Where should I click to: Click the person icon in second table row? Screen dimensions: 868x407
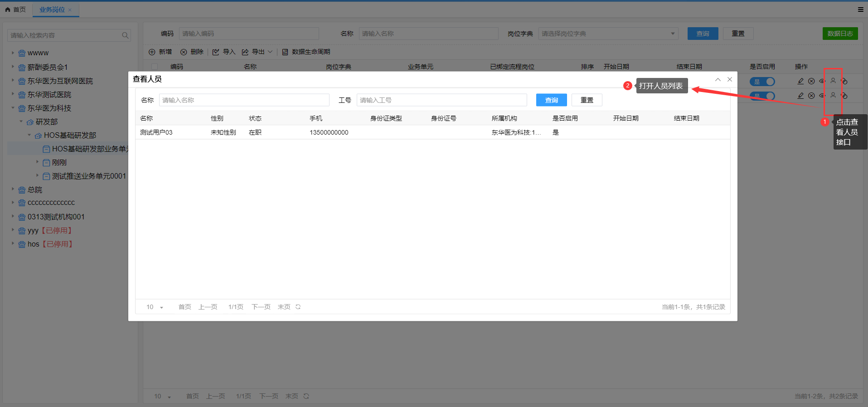pyautogui.click(x=833, y=95)
